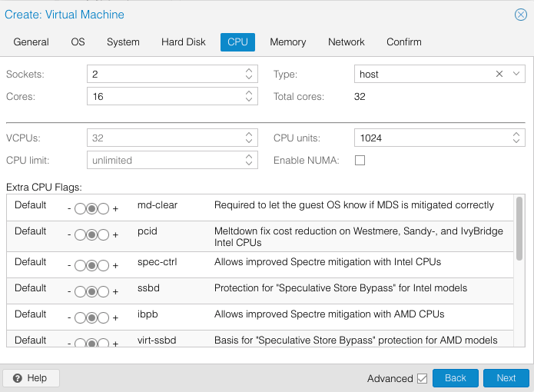Close the Create Virtual Machine dialog

(520, 15)
